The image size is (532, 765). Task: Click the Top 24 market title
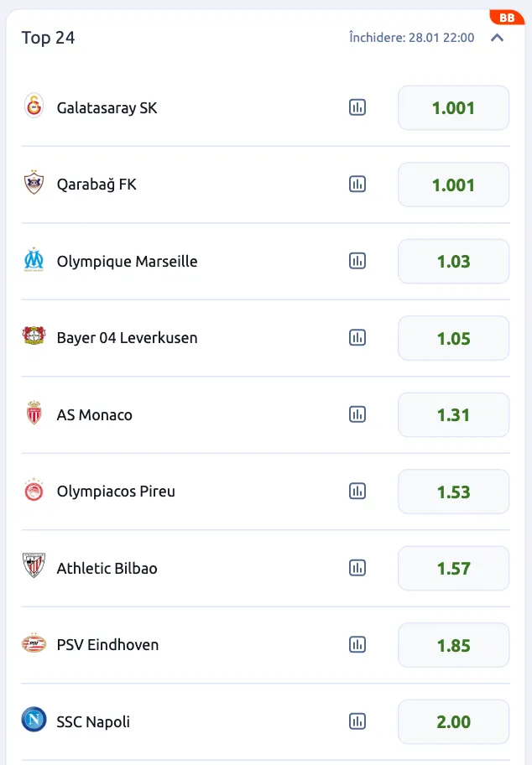pyautogui.click(x=48, y=38)
